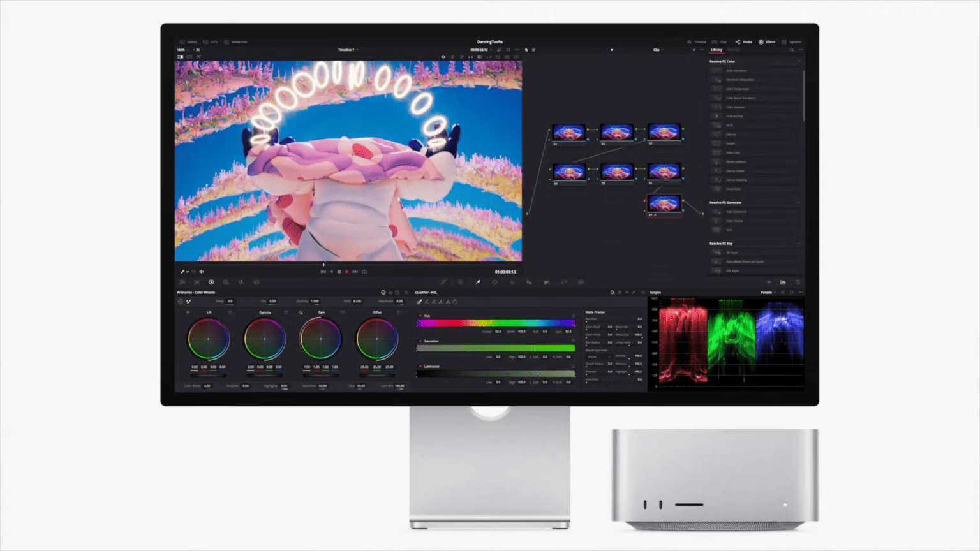Switch to the Library tab
This screenshot has width=980, height=551.
click(x=717, y=50)
